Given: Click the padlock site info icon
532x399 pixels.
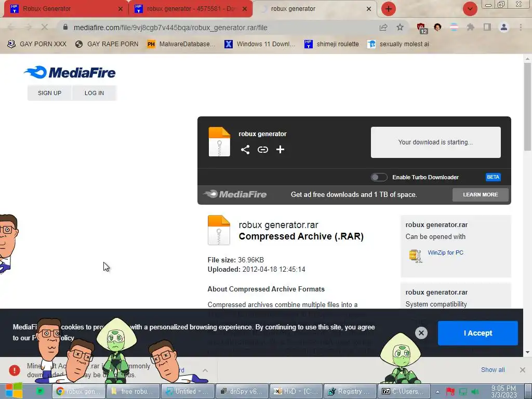Looking at the screenshot, I should (65, 27).
